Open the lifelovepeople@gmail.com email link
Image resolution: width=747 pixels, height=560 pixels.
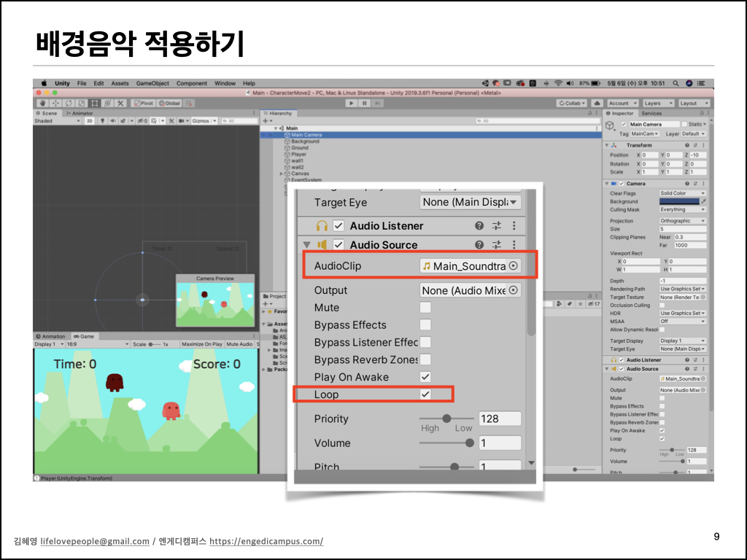pyautogui.click(x=95, y=541)
